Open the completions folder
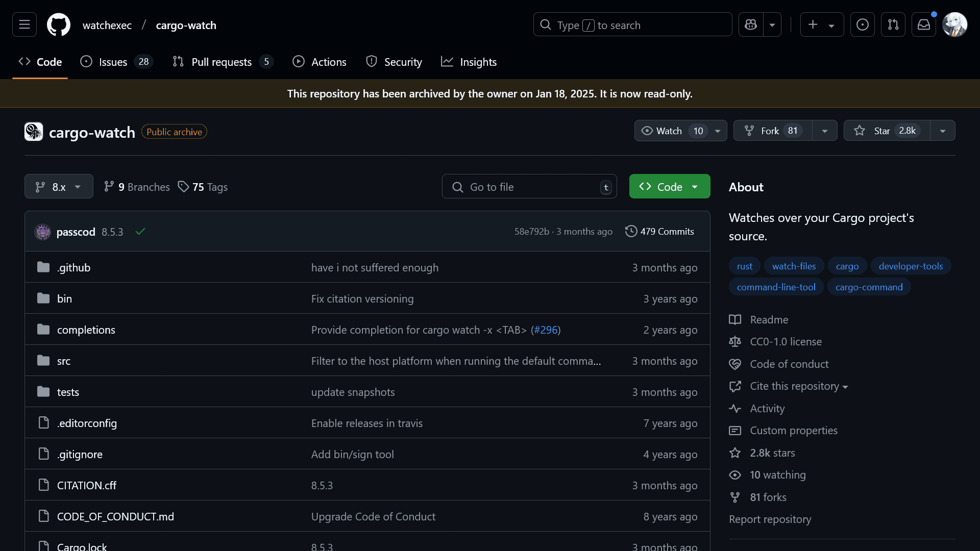Viewport: 980px width, 551px height. pyautogui.click(x=86, y=330)
